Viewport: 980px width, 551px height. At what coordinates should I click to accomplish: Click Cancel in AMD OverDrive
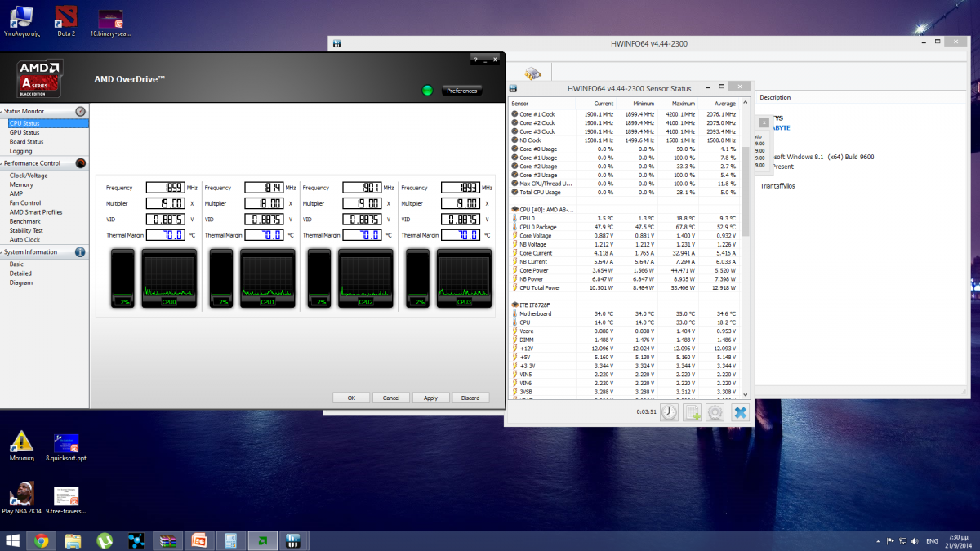(391, 398)
